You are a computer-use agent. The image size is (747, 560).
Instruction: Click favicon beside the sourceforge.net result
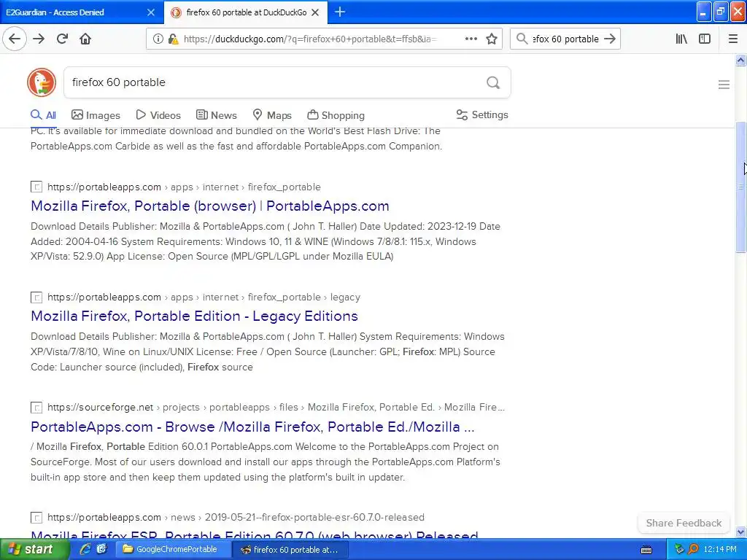[x=36, y=407]
